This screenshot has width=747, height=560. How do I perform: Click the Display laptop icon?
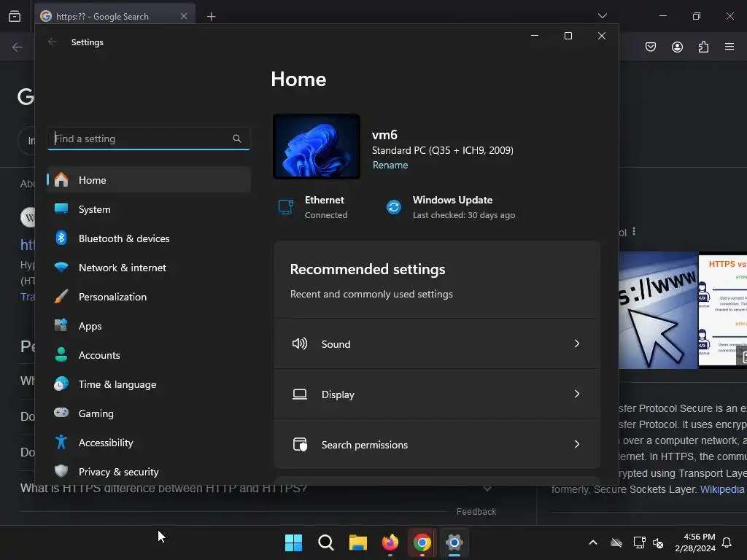point(300,394)
